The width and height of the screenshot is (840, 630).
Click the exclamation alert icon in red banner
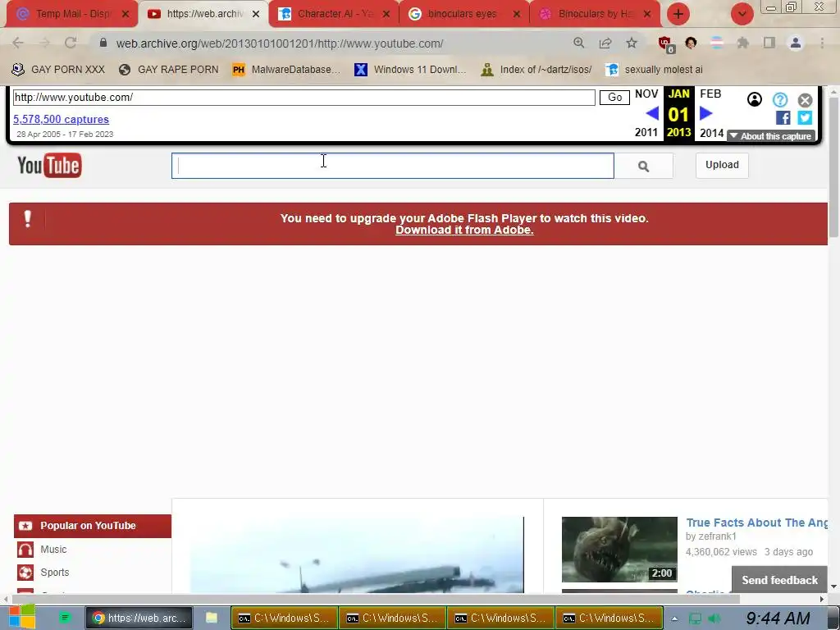pos(28,218)
